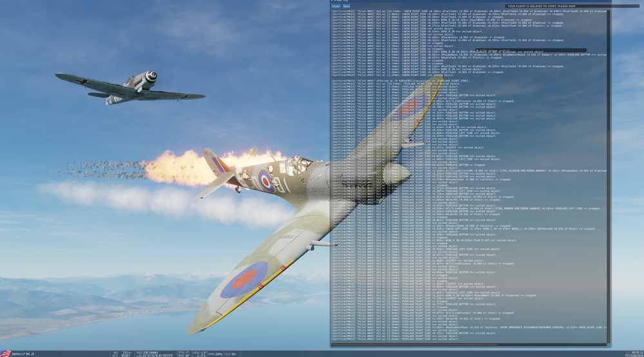The height and width of the screenshot is (357, 644).
Task: Click the X-Ray Log title bar
Action: click(470, 1)
